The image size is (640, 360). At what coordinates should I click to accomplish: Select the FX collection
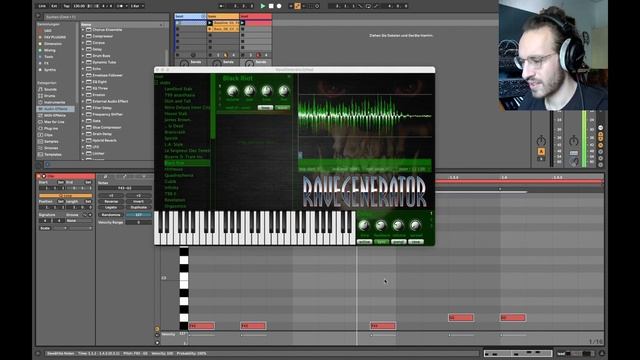click(46, 63)
